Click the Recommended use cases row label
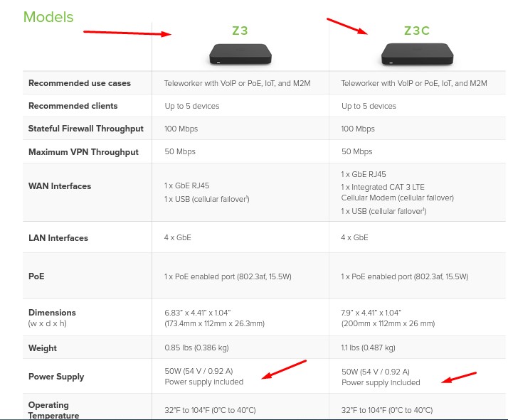This screenshot has width=508, height=420. pos(80,83)
